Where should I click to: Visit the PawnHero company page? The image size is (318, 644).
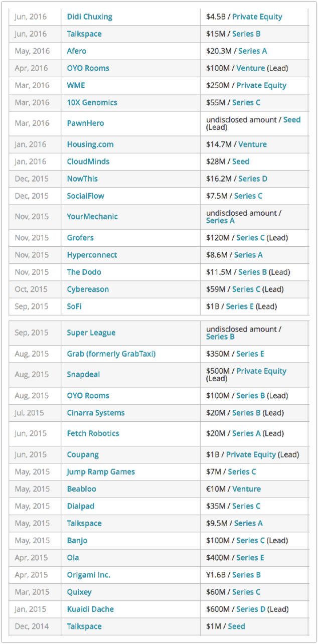85,123
